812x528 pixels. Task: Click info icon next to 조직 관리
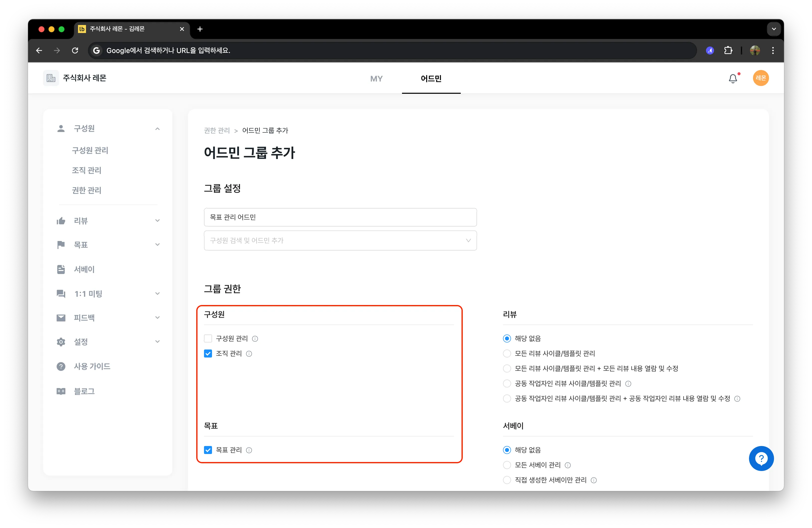(249, 354)
